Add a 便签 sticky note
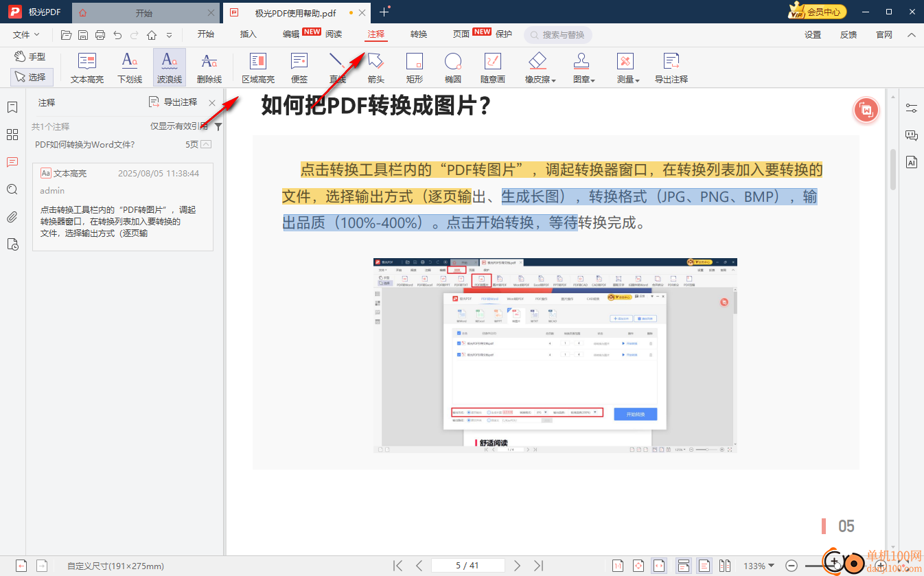 pos(299,68)
